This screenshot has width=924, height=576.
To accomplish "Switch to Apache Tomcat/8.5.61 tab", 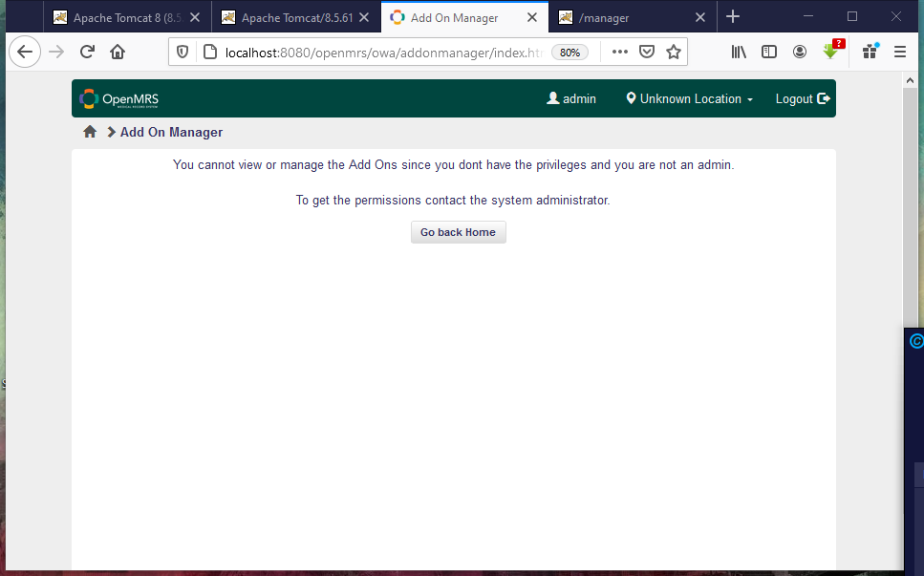I will tap(296, 17).
